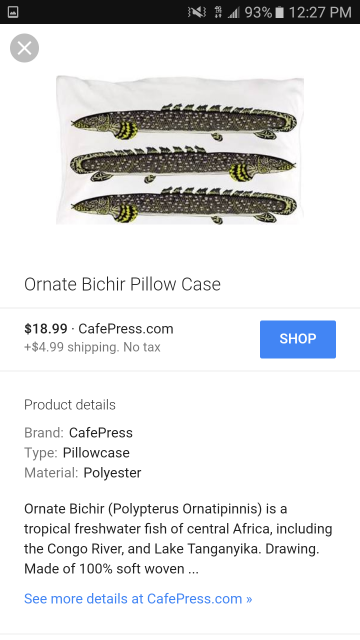Tap the 12:27 PM clock
Screen dimensions: 360x640
click(320, 13)
